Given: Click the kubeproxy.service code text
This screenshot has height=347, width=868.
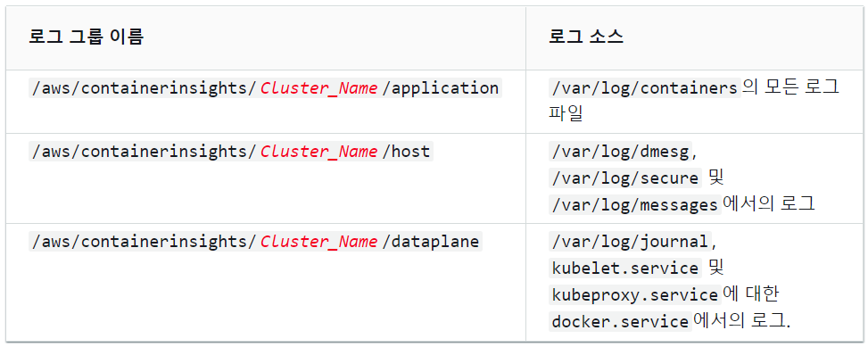Looking at the screenshot, I should [x=635, y=295].
